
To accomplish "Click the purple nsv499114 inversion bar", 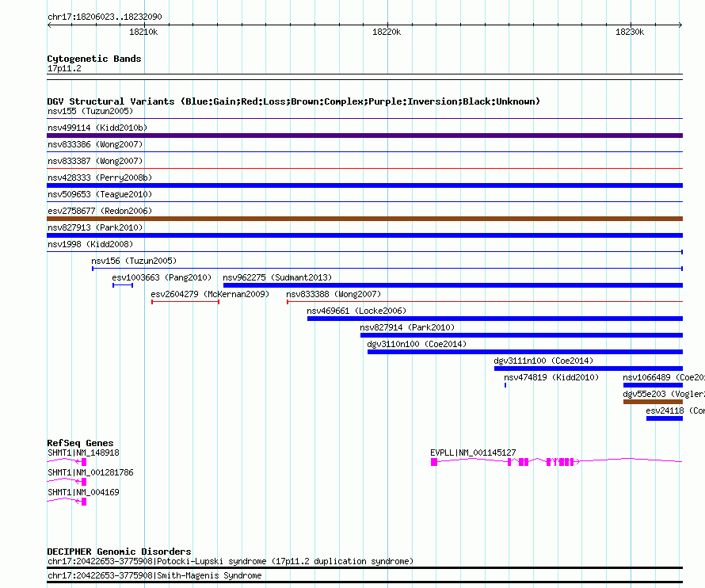I will coord(364,136).
